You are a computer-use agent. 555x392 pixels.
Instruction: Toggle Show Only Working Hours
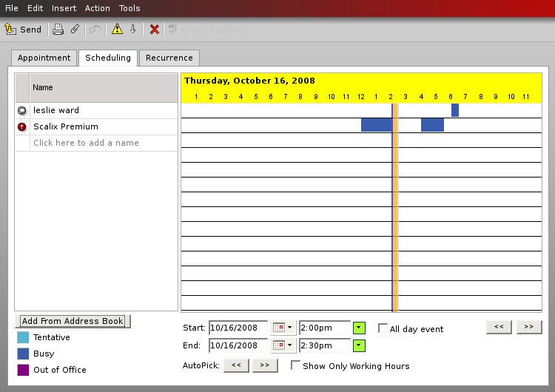(x=295, y=365)
